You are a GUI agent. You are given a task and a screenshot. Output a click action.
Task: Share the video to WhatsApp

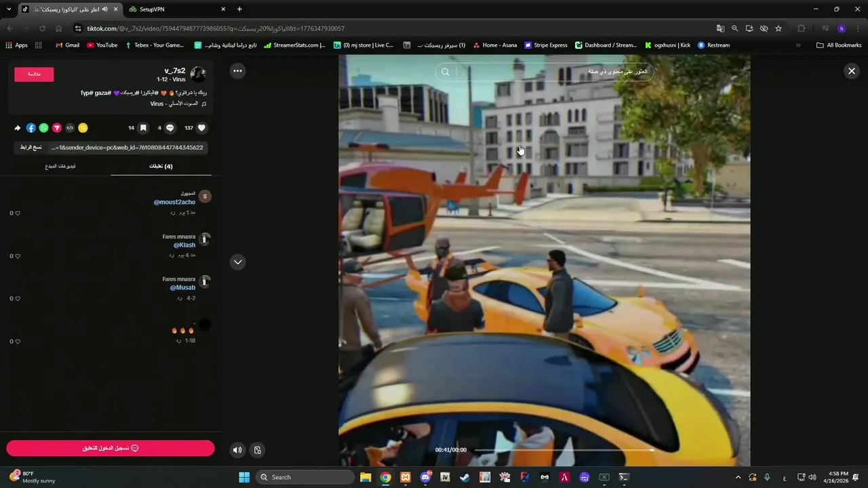coord(44,127)
